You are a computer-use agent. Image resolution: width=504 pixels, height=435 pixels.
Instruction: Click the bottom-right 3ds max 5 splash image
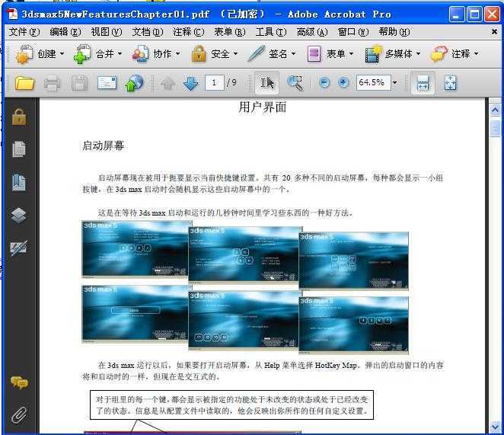(353, 325)
